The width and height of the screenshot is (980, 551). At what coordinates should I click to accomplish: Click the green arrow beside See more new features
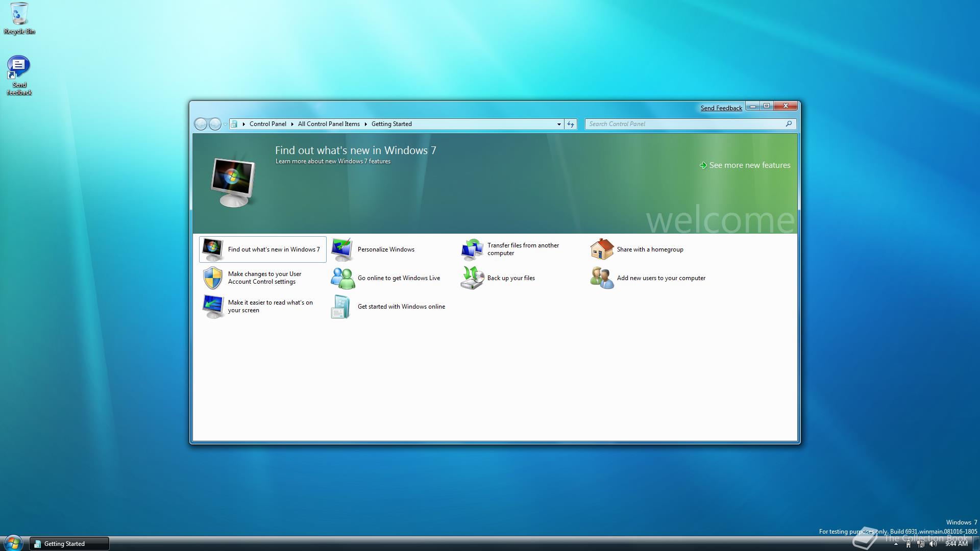coord(703,165)
